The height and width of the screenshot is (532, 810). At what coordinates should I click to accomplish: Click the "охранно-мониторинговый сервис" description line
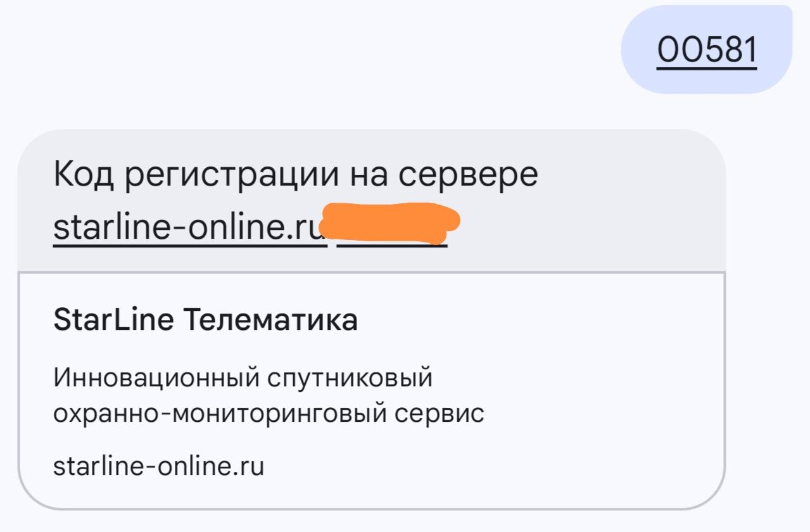269,414
